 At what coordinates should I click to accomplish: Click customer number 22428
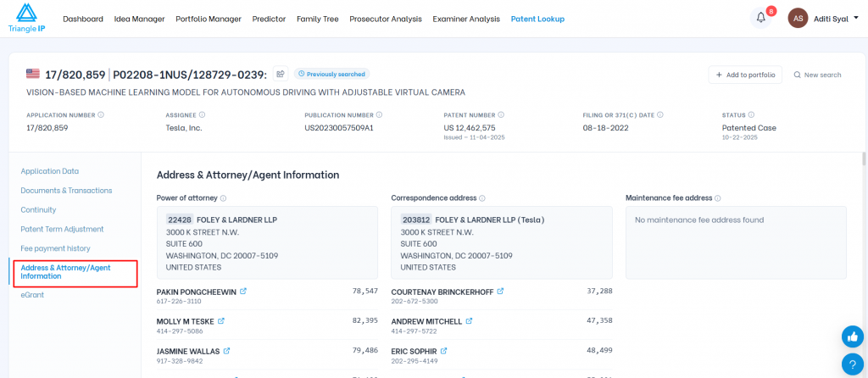[180, 220]
